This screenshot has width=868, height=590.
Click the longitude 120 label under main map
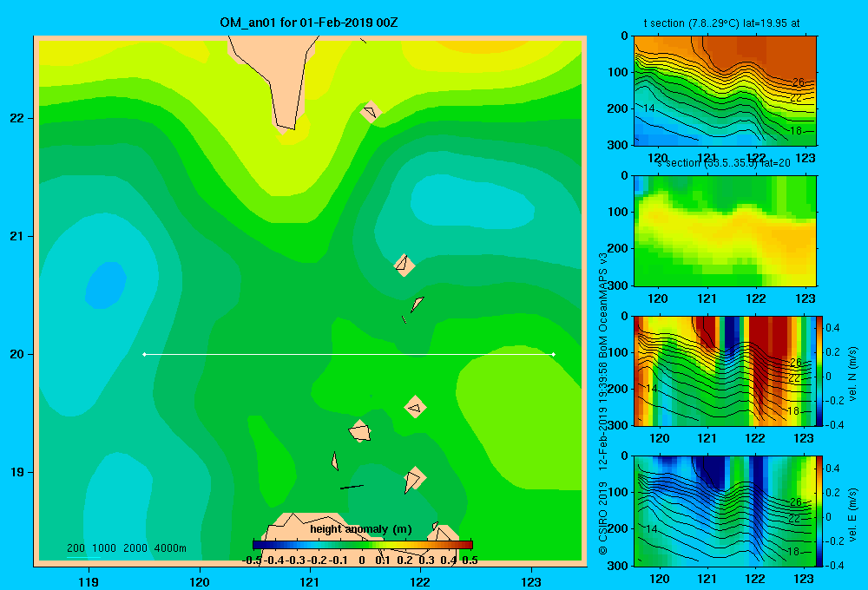point(200,581)
